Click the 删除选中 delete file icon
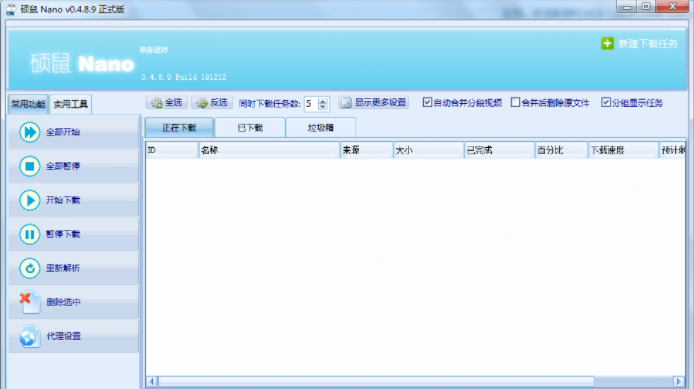The width and height of the screenshot is (694, 389). pos(30,302)
